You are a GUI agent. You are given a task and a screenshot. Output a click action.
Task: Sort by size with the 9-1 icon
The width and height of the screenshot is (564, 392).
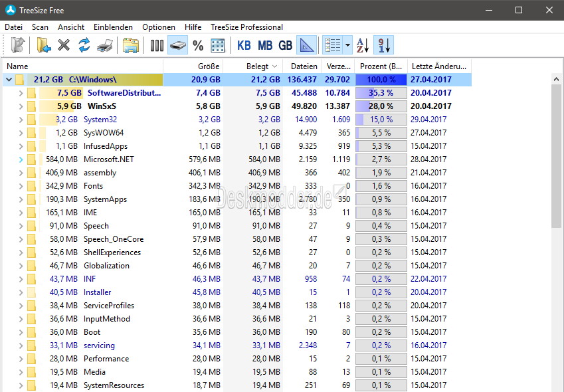pyautogui.click(x=383, y=45)
